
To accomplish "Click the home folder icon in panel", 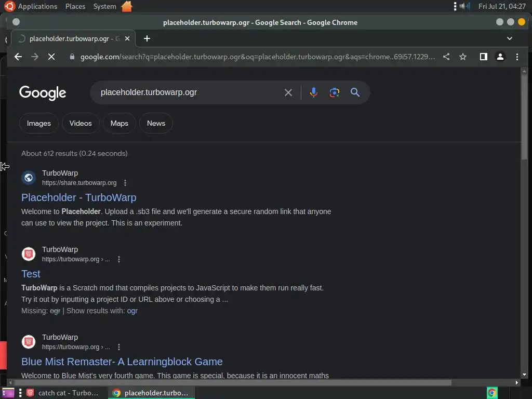I will coord(127,6).
